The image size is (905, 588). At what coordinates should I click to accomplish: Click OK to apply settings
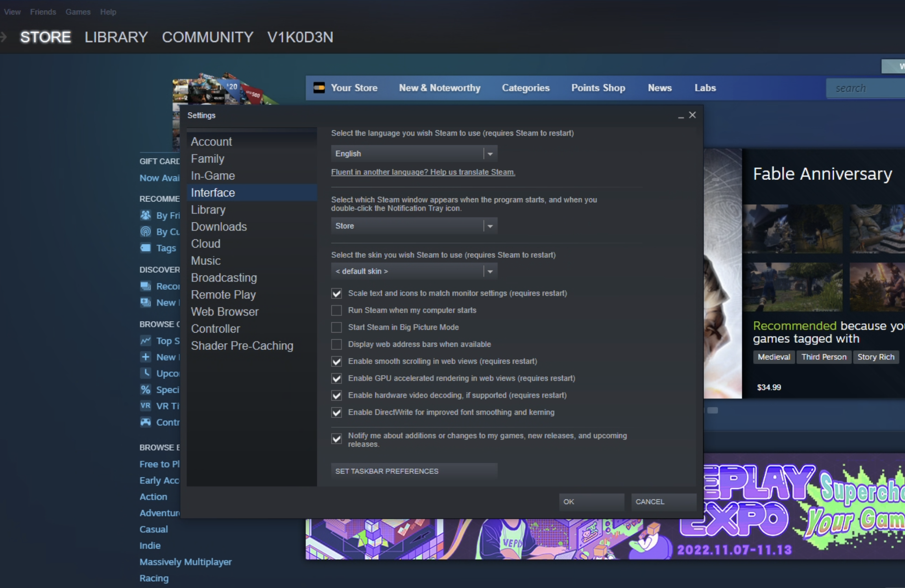pos(568,501)
